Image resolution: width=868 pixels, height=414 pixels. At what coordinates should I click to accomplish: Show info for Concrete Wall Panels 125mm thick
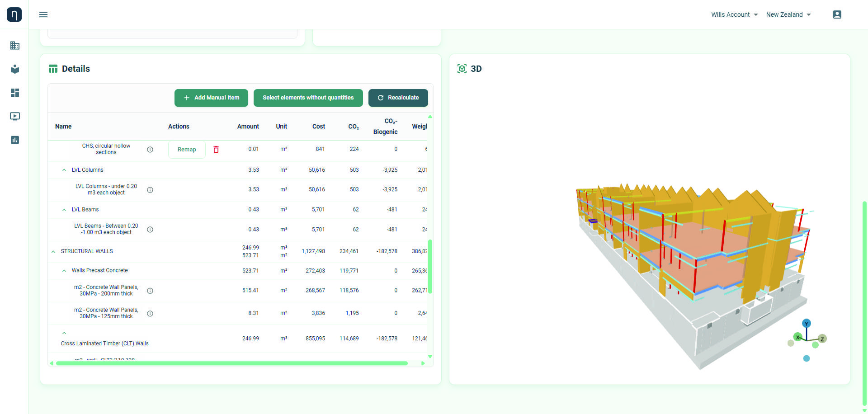(150, 314)
